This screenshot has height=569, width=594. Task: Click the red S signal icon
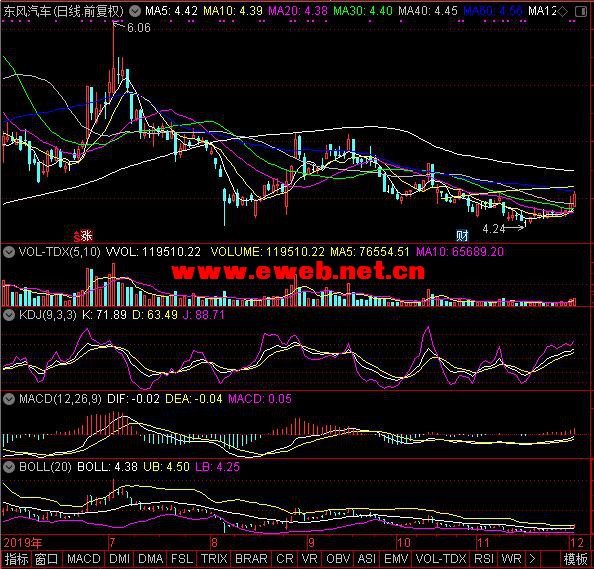click(77, 237)
